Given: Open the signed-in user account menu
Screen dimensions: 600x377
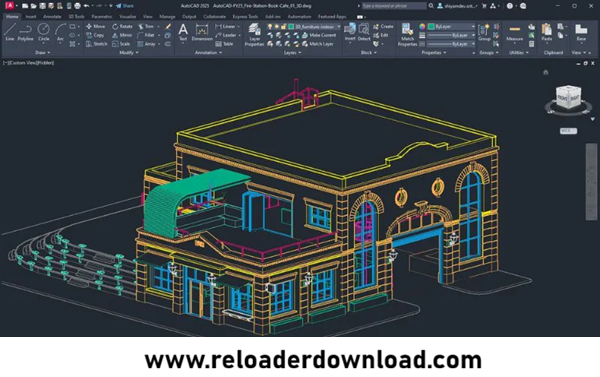Looking at the screenshot, I should pos(458,6).
